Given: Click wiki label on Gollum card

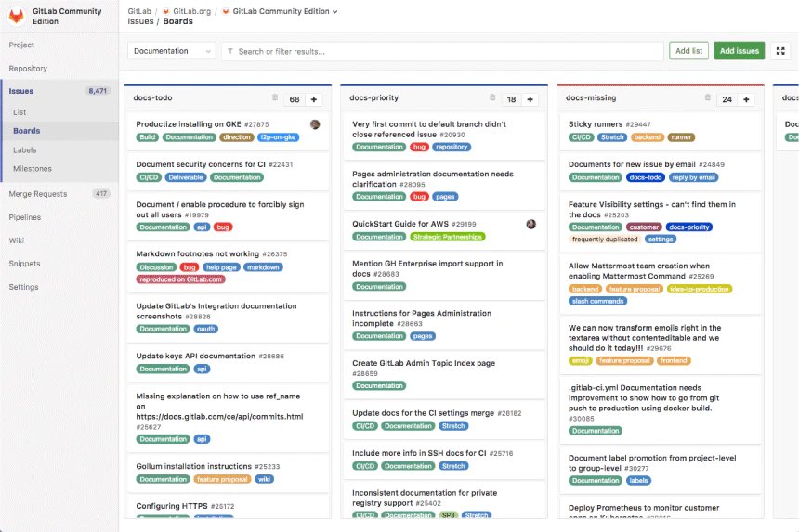Looking at the screenshot, I should coord(264,480).
